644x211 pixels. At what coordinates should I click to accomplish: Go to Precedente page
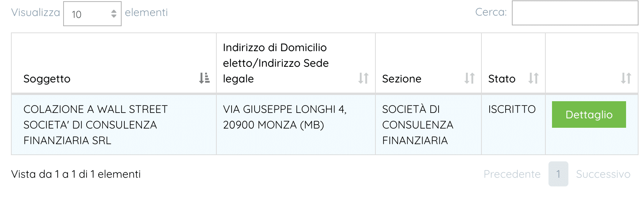[x=512, y=174]
